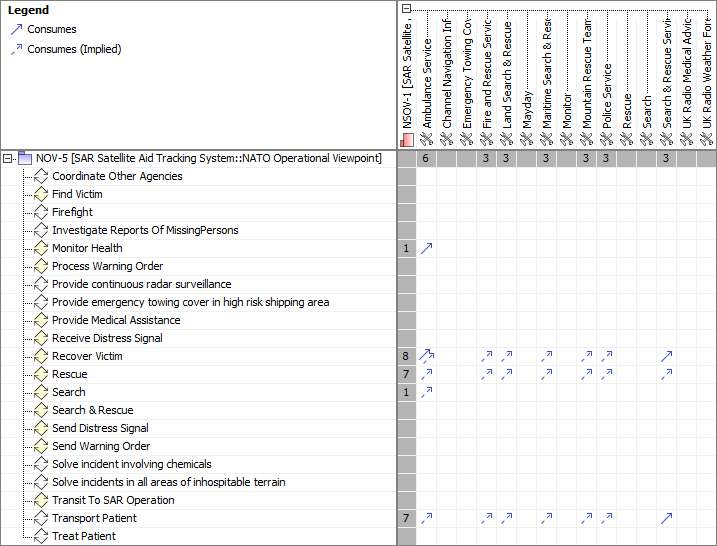Click the Emergency Towing Cover column icon
The width and height of the screenshot is (717, 546).
466,139
